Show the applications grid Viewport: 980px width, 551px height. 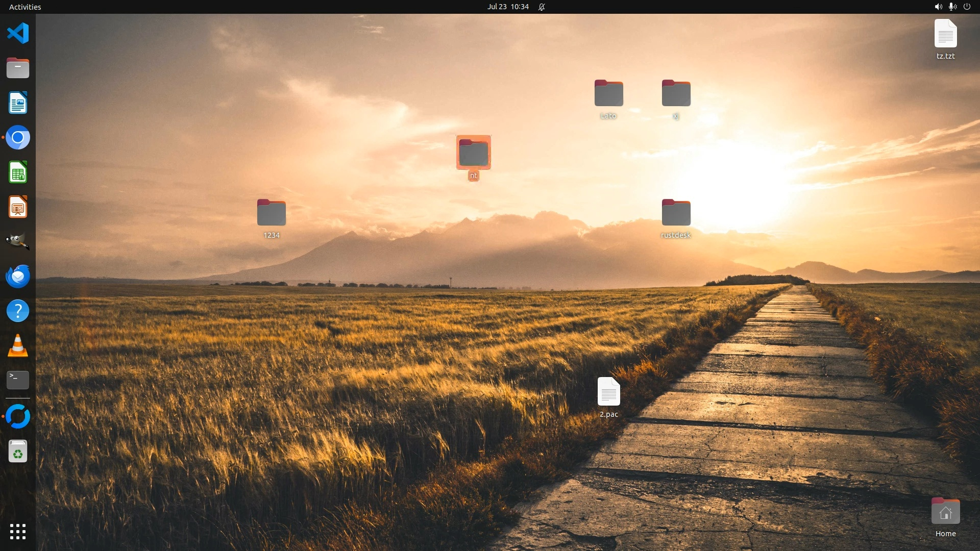18,532
